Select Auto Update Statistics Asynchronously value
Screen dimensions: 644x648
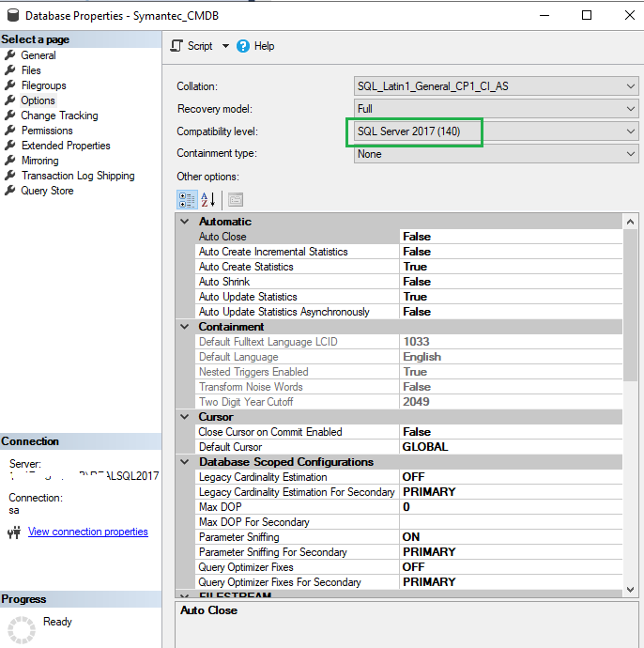(x=511, y=312)
